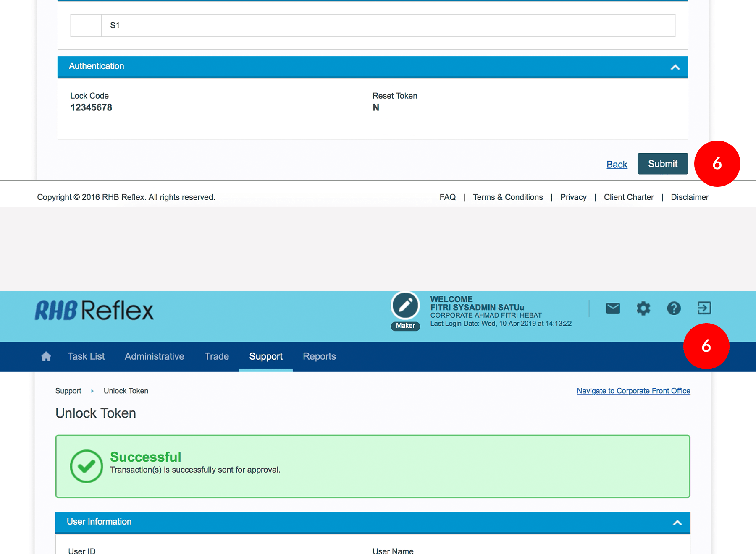This screenshot has width=756, height=554.
Task: Open the Administrative menu
Action: coord(154,356)
